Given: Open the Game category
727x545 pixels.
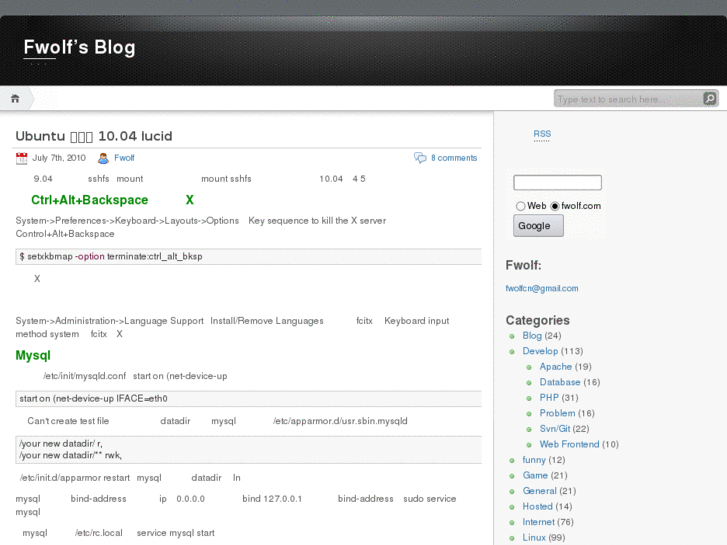Looking at the screenshot, I should (x=535, y=475).
